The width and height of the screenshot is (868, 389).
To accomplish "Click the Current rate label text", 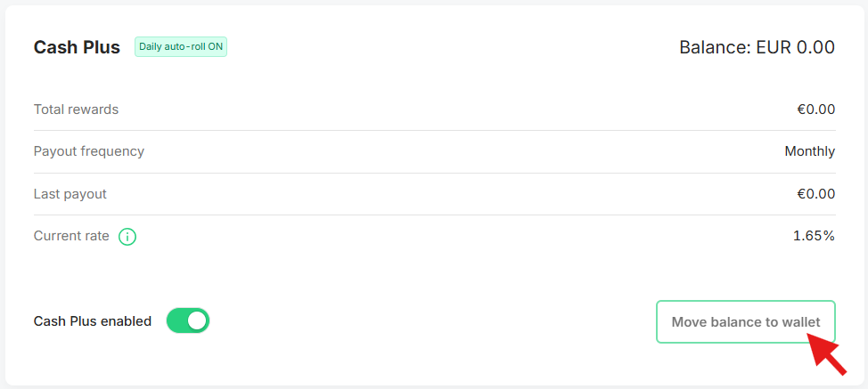I will coord(71,236).
